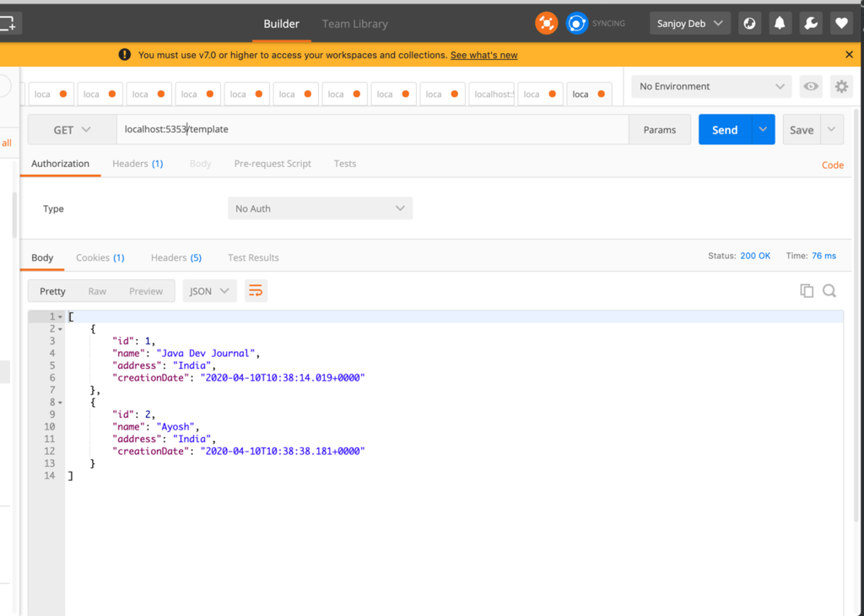Click the blue Send button
Screen dimensions: 864x616
724,130
